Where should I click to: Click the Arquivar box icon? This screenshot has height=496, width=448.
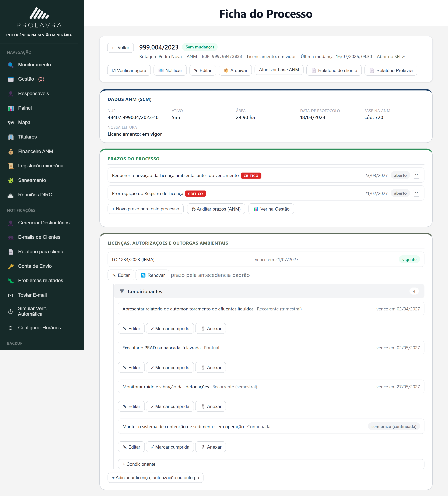pos(226,71)
